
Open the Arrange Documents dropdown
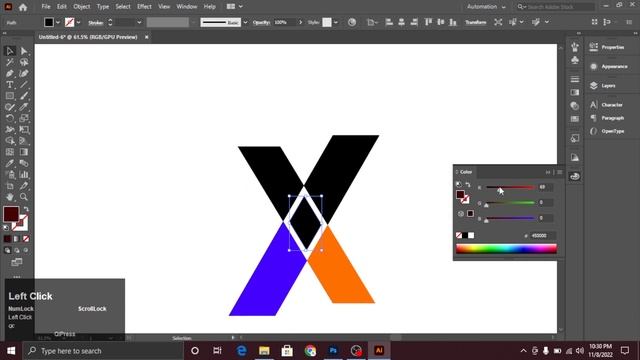(x=234, y=7)
